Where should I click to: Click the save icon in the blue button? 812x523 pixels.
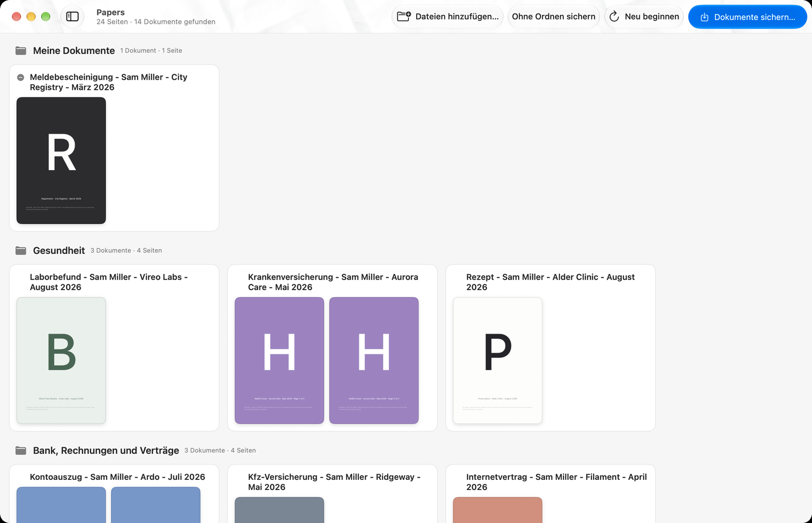click(704, 17)
